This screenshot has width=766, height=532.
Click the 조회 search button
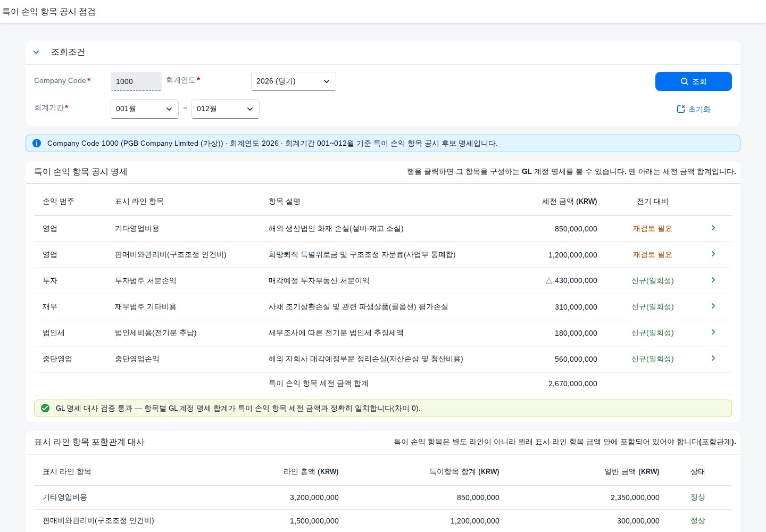coord(694,81)
